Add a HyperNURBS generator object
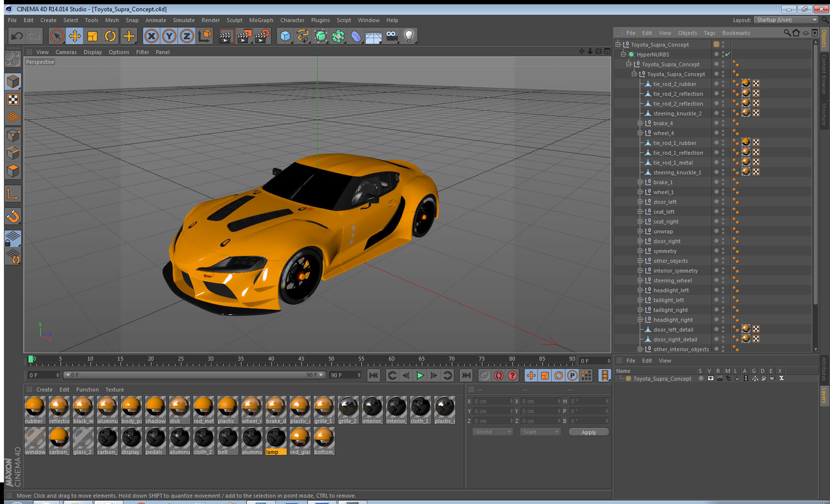830x504 pixels. [x=321, y=36]
